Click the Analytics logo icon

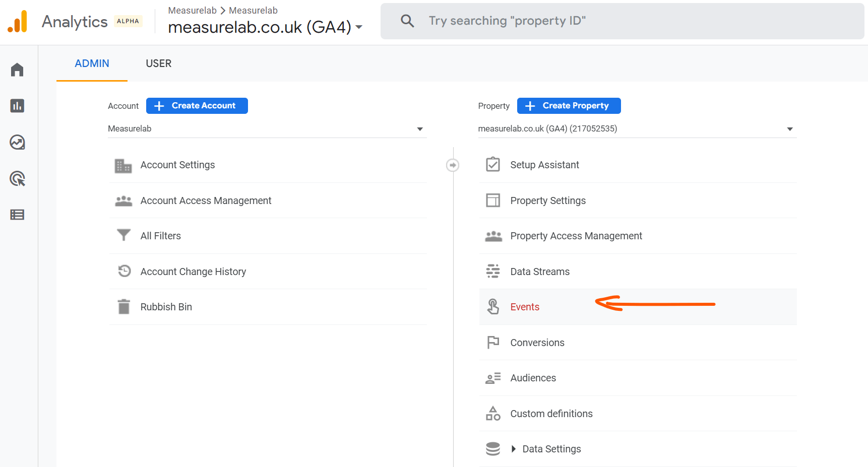(18, 21)
